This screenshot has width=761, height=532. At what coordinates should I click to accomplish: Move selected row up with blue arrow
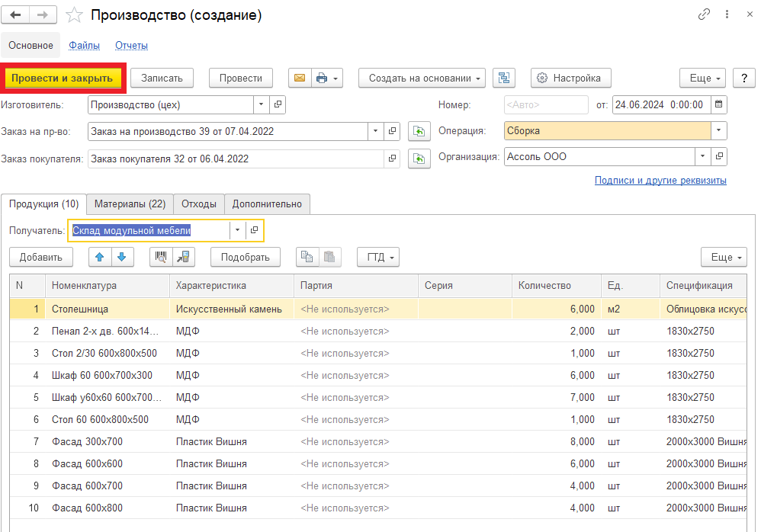tap(100, 257)
